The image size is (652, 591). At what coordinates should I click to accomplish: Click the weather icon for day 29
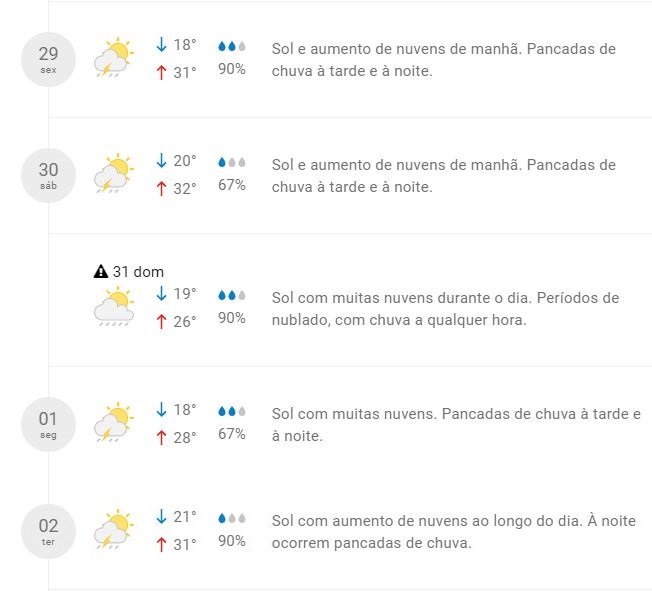tap(114, 58)
